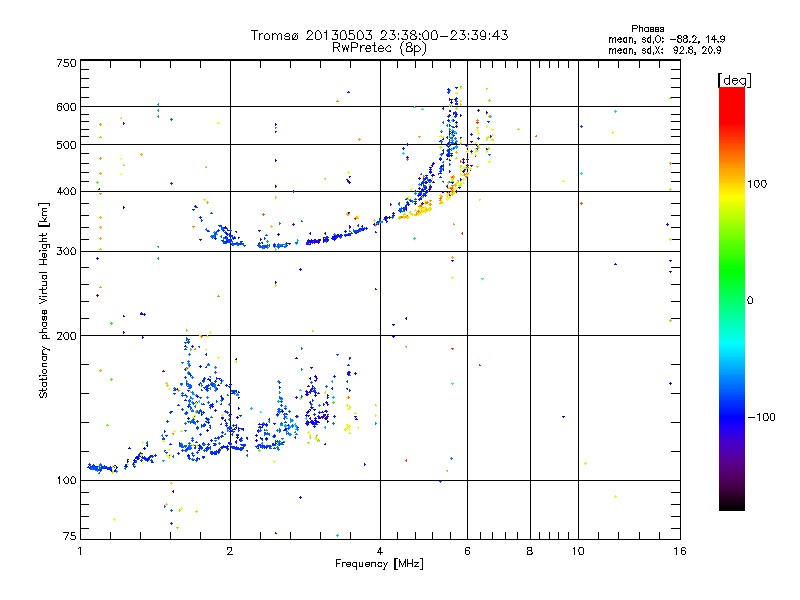Click the x-axis tick label '8'
800x600 pixels.
pyautogui.click(x=530, y=551)
